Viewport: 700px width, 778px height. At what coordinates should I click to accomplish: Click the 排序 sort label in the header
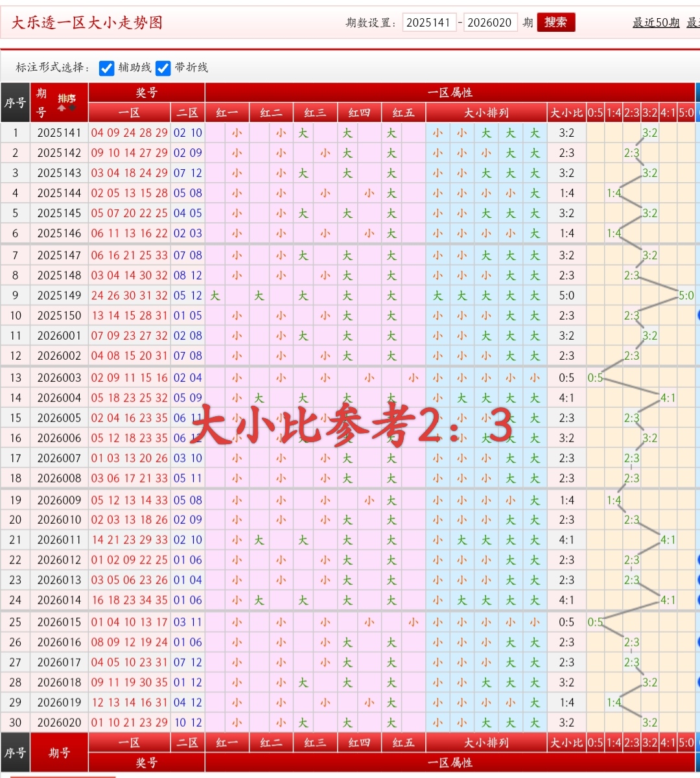(x=66, y=97)
